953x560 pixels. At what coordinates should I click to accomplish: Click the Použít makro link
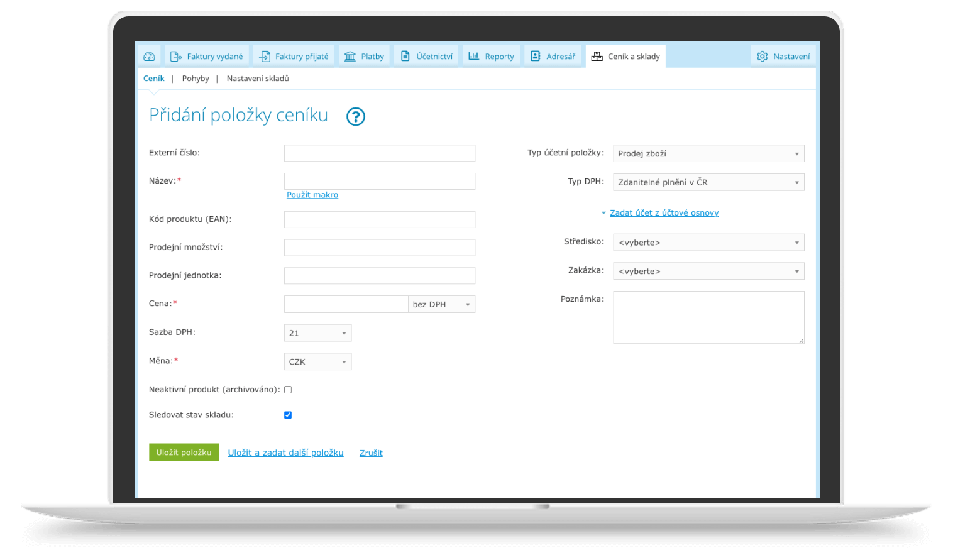click(x=312, y=195)
